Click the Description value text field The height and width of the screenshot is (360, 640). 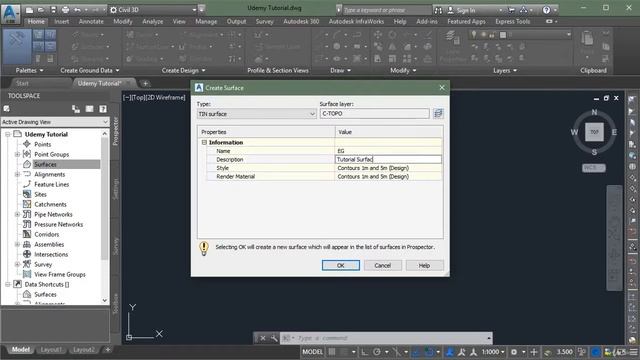tap(388, 160)
